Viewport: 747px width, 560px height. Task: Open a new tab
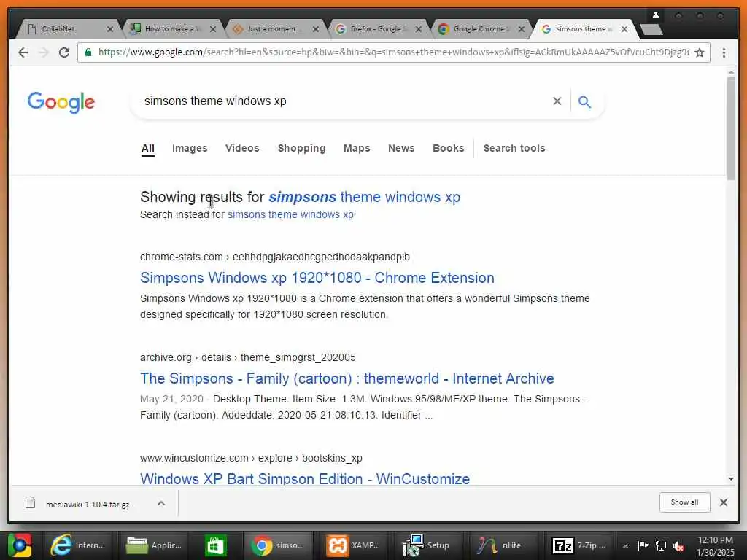coord(651,29)
